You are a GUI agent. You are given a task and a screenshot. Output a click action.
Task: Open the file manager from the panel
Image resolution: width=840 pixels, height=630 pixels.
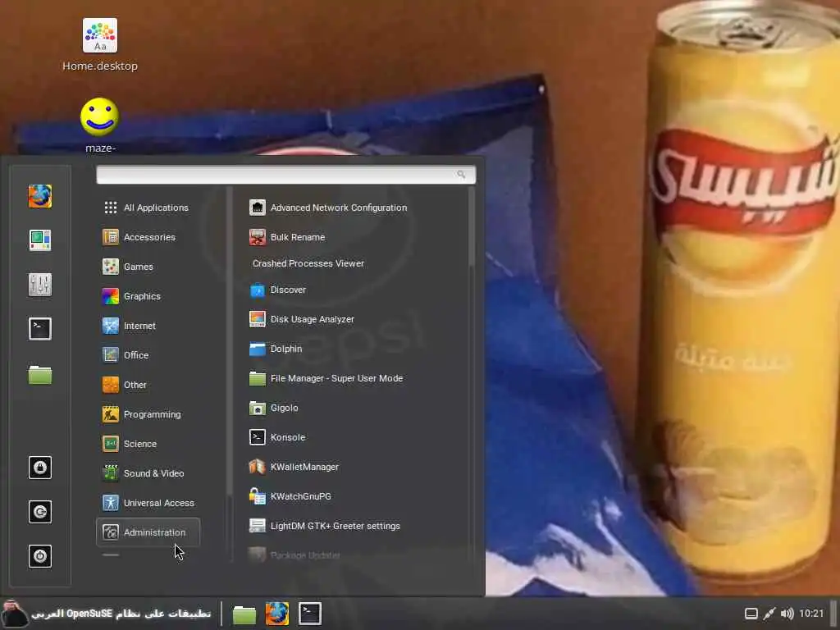click(x=244, y=614)
